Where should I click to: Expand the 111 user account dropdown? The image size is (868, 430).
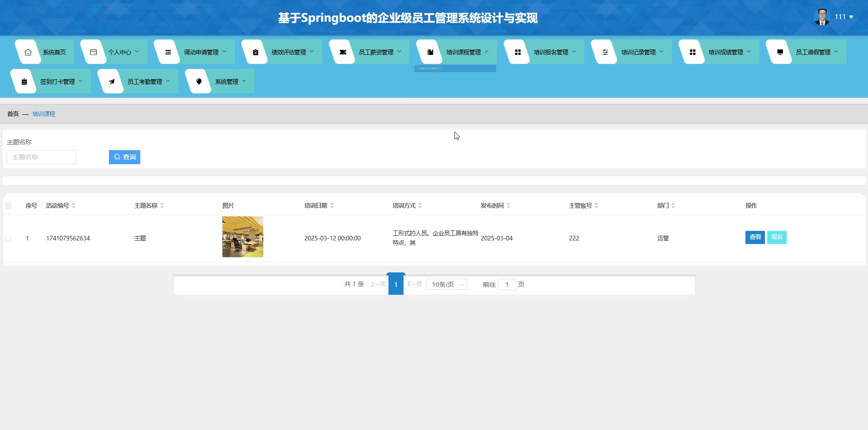[x=843, y=17]
